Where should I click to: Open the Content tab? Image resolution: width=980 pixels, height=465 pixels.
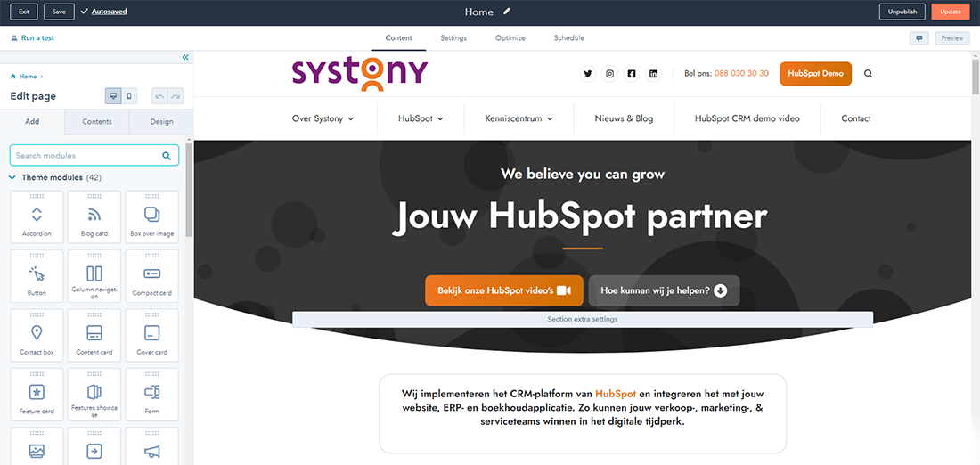399,38
